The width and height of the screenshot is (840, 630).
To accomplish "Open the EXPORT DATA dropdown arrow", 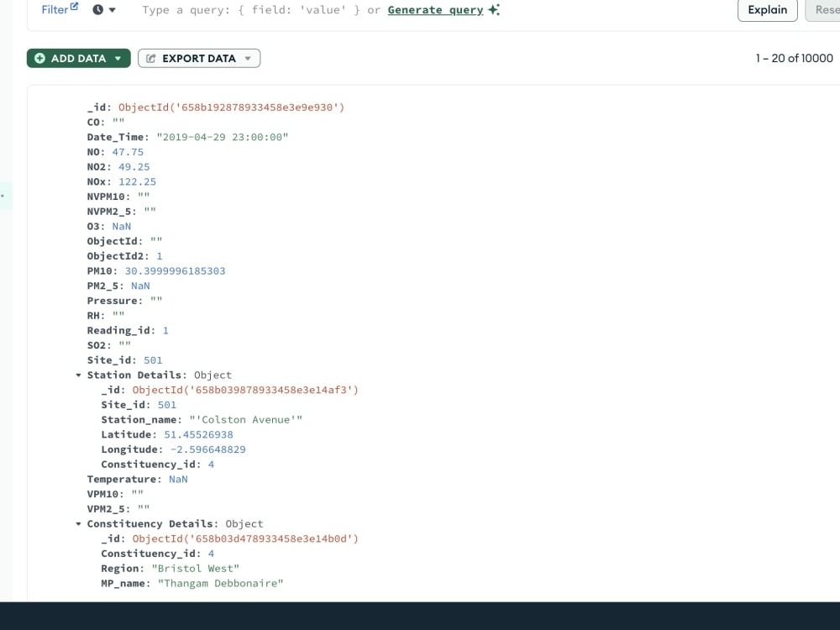I will (x=246, y=58).
